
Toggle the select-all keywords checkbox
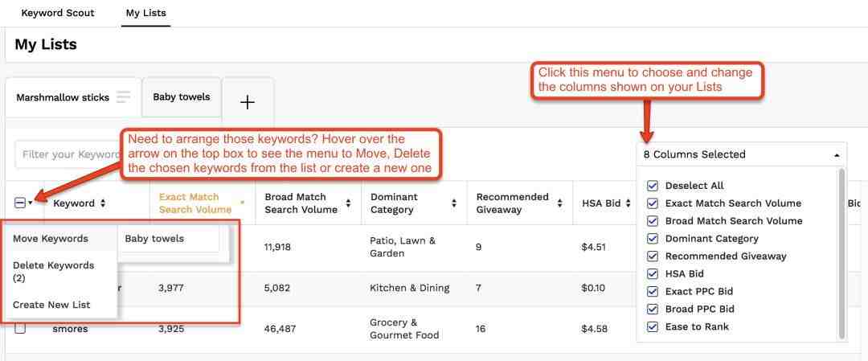[20, 203]
